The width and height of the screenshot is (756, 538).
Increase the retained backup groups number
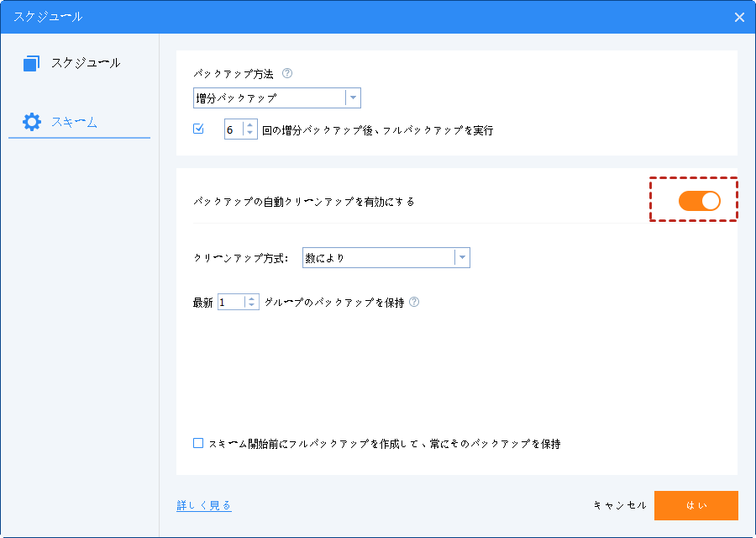pos(252,298)
